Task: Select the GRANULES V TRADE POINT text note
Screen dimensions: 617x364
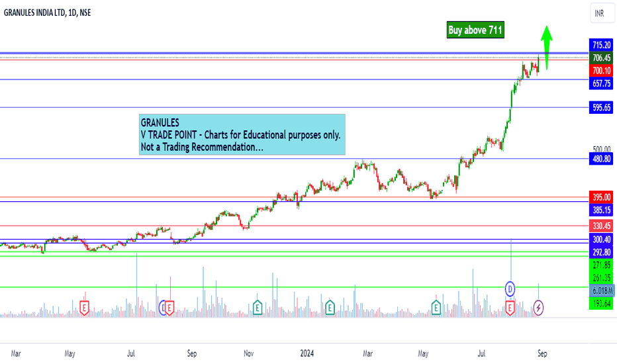Action: [x=242, y=134]
